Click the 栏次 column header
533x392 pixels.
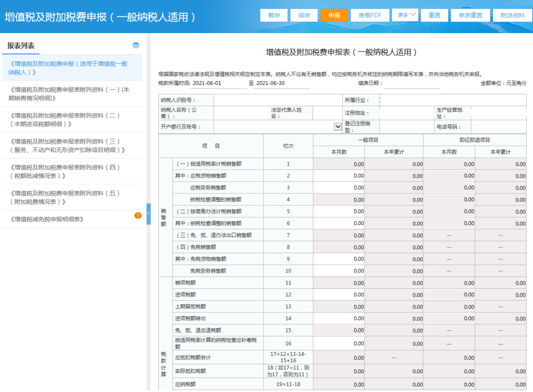point(288,146)
